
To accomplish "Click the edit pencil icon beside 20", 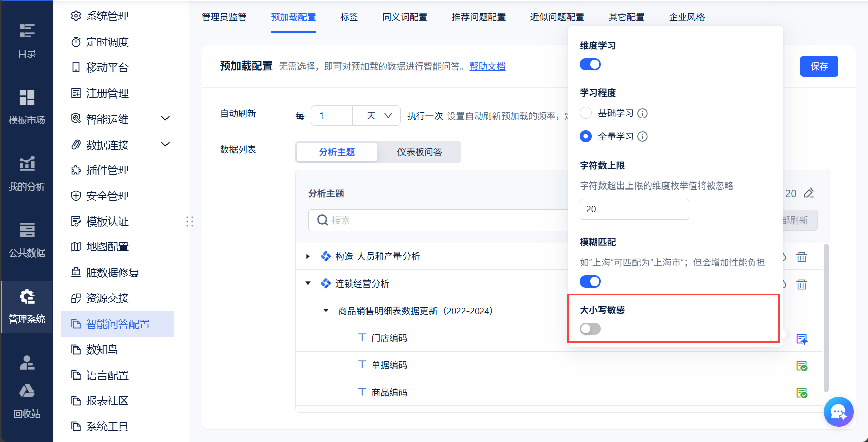I will click(x=809, y=193).
